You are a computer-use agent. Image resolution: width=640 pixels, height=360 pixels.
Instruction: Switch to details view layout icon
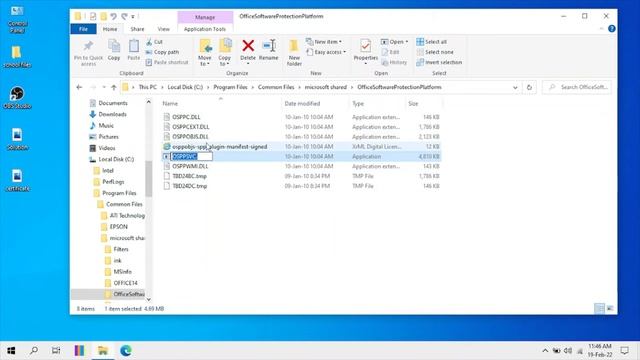(x=599, y=309)
